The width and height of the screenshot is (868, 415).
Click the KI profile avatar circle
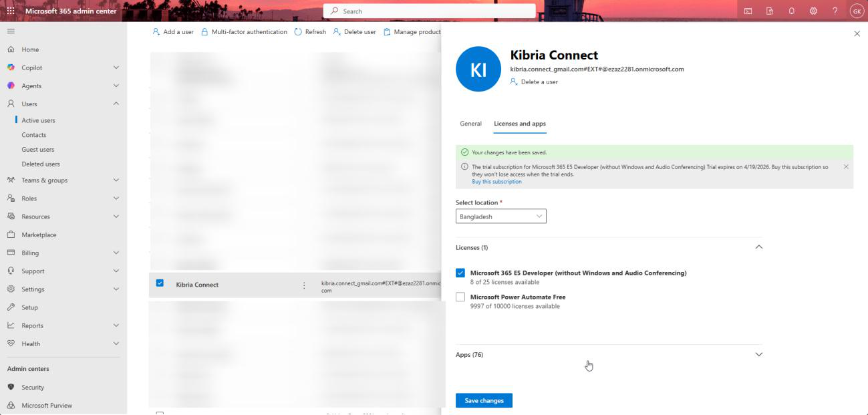[x=478, y=69]
